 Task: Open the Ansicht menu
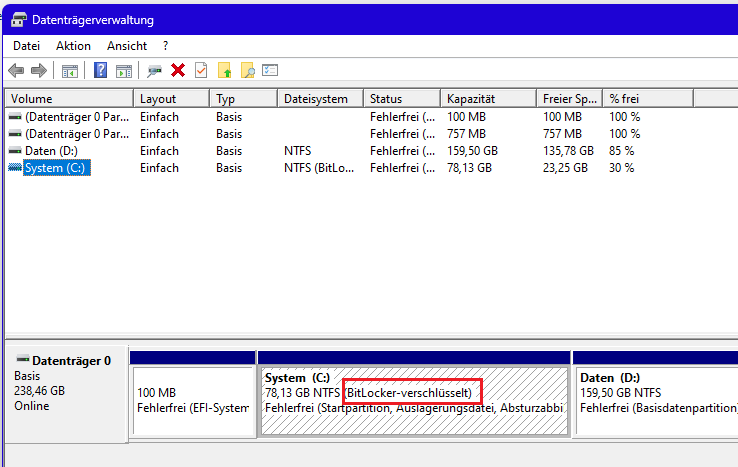click(x=127, y=46)
